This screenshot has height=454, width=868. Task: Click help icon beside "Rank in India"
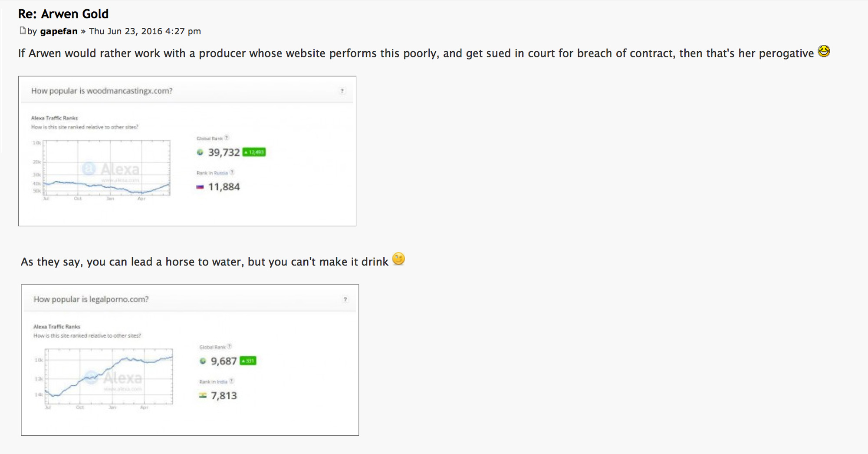(x=232, y=381)
